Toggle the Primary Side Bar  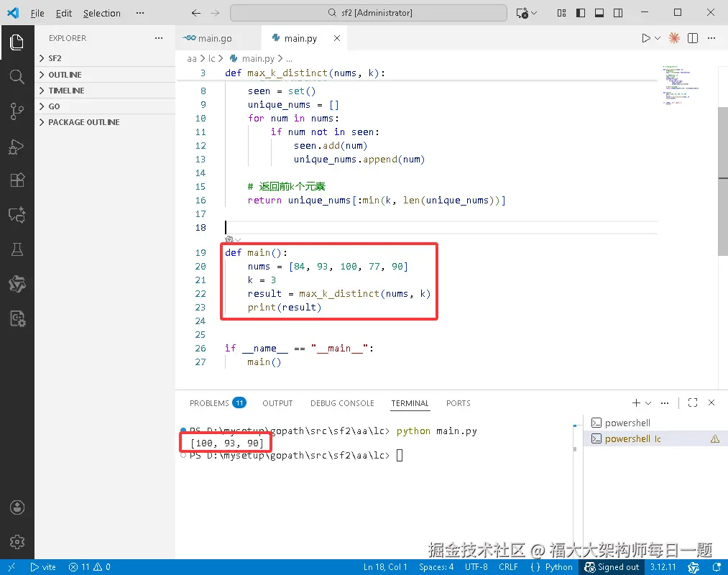pyautogui.click(x=581, y=13)
